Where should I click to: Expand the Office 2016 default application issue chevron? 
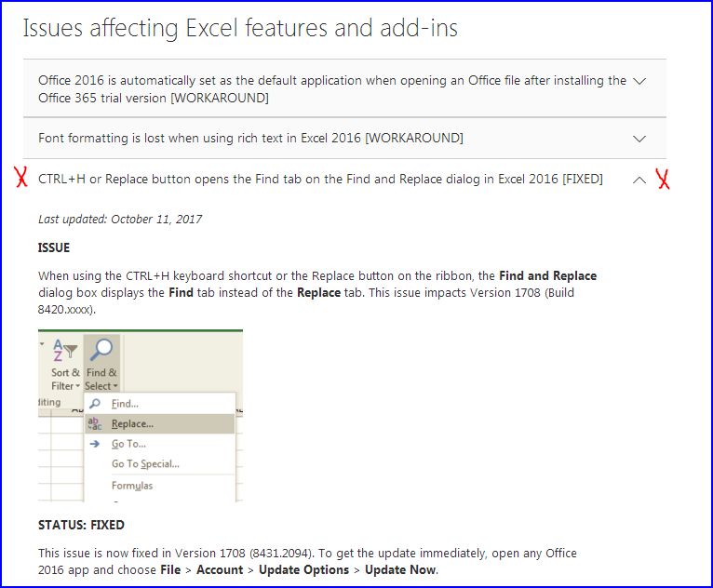(639, 81)
